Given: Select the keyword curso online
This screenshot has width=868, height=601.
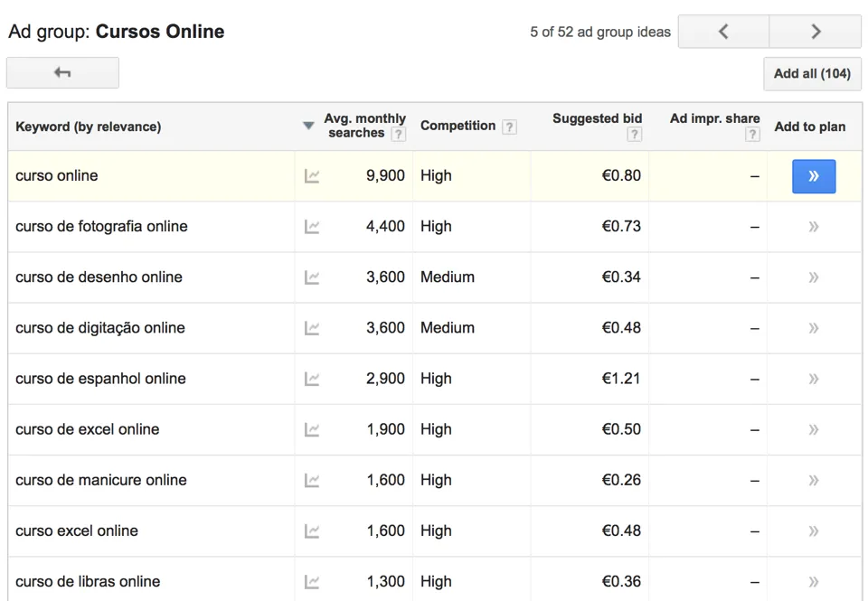Looking at the screenshot, I should pyautogui.click(x=56, y=176).
